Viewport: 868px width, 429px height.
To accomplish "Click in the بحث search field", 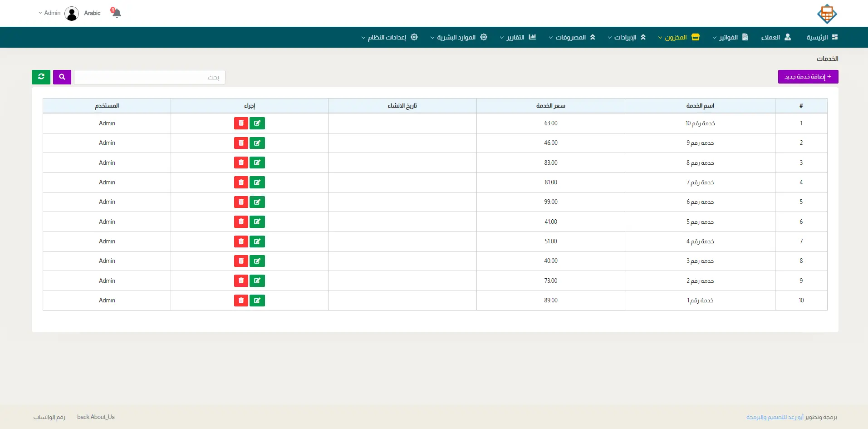I will (x=149, y=77).
